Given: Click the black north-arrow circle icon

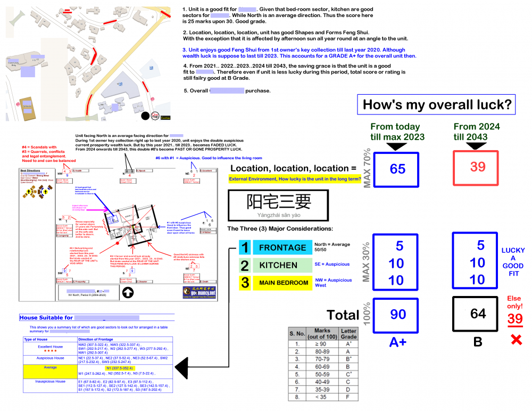Looking at the screenshot, I should (127, 292).
